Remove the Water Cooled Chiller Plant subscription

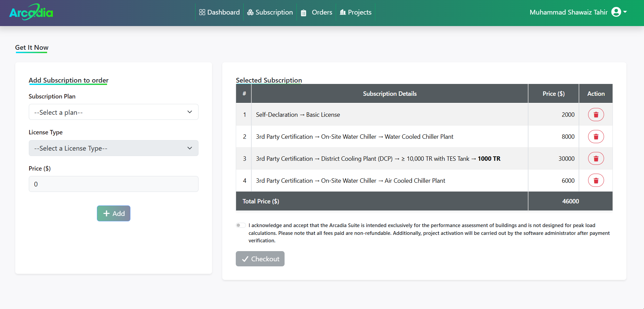(596, 137)
